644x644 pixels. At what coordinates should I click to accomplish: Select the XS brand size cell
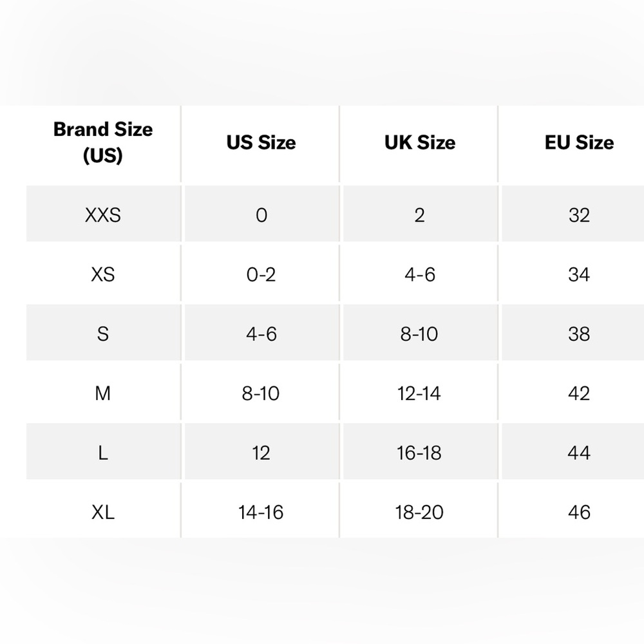coord(103,274)
